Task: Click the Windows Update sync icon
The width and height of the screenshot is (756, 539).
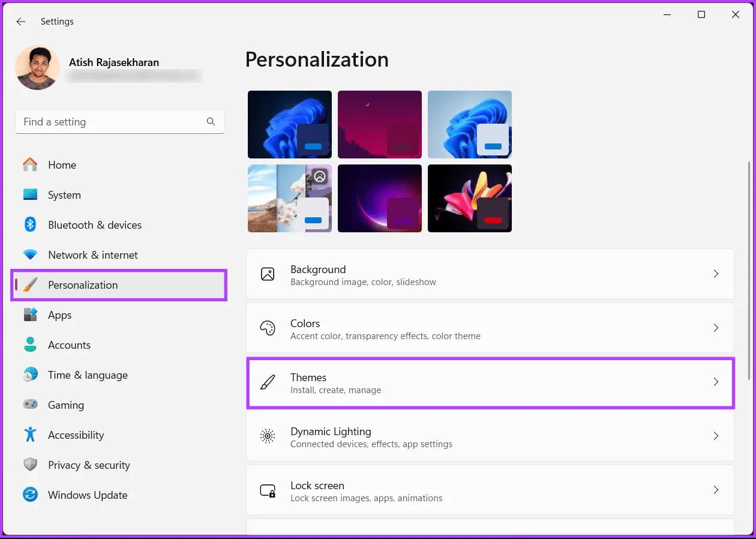Action: 30,495
